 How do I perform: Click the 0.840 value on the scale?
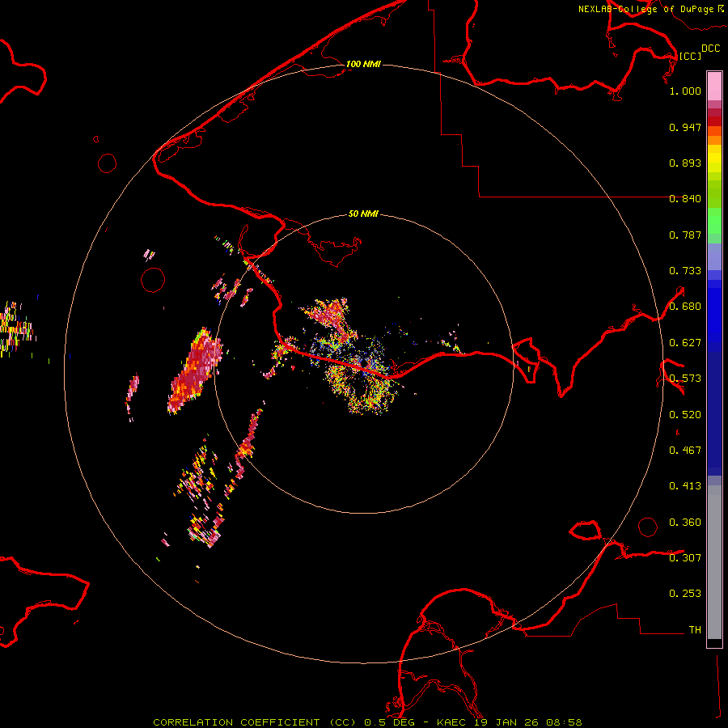pyautogui.click(x=685, y=199)
